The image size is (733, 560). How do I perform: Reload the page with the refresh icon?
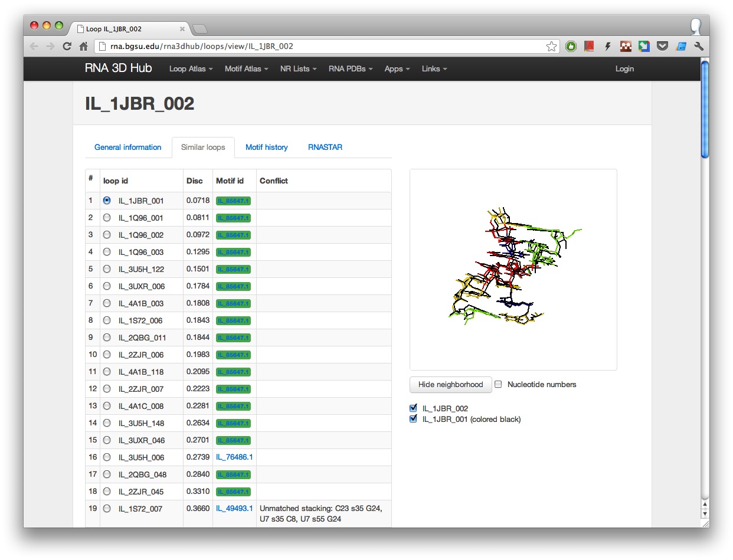point(67,47)
